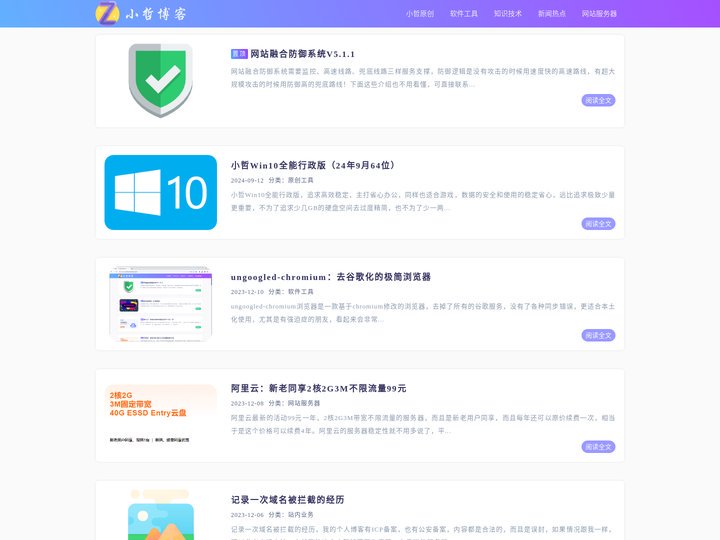This screenshot has width=720, height=540.
Task: Click 阅读全文 for ungoogled-chromium post
Action: [598, 335]
